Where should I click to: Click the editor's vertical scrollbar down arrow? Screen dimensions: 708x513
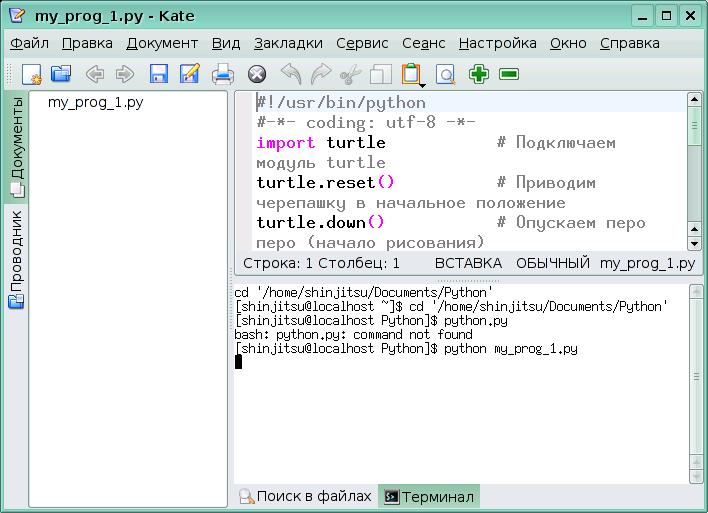tap(694, 242)
